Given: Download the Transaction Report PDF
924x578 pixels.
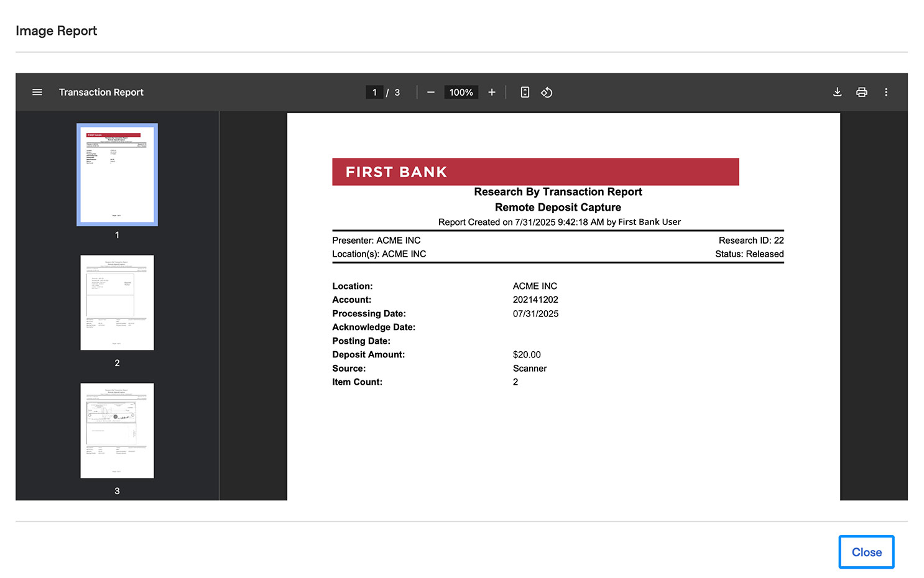Looking at the screenshot, I should 838,92.
